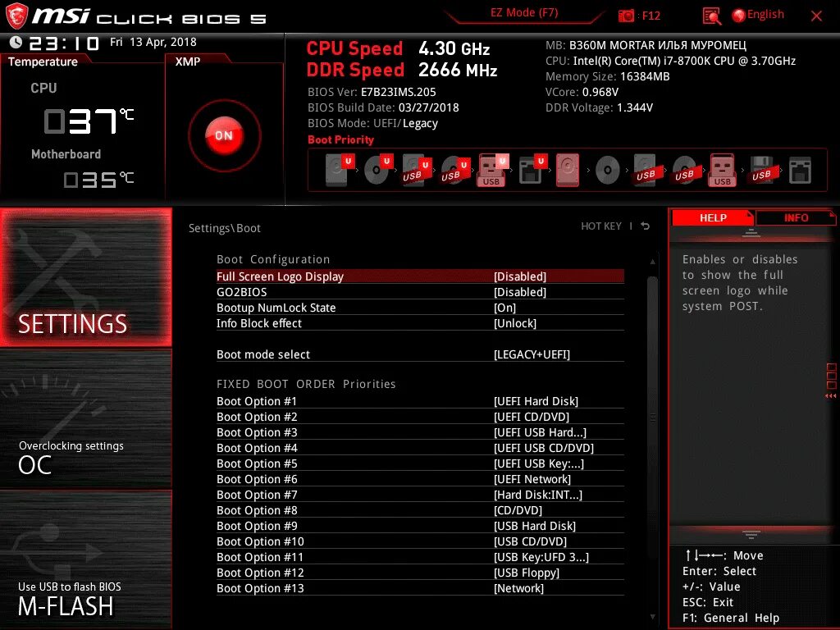The height and width of the screenshot is (630, 840).
Task: Click the back arrow next to HOT KEY
Action: tap(645, 226)
